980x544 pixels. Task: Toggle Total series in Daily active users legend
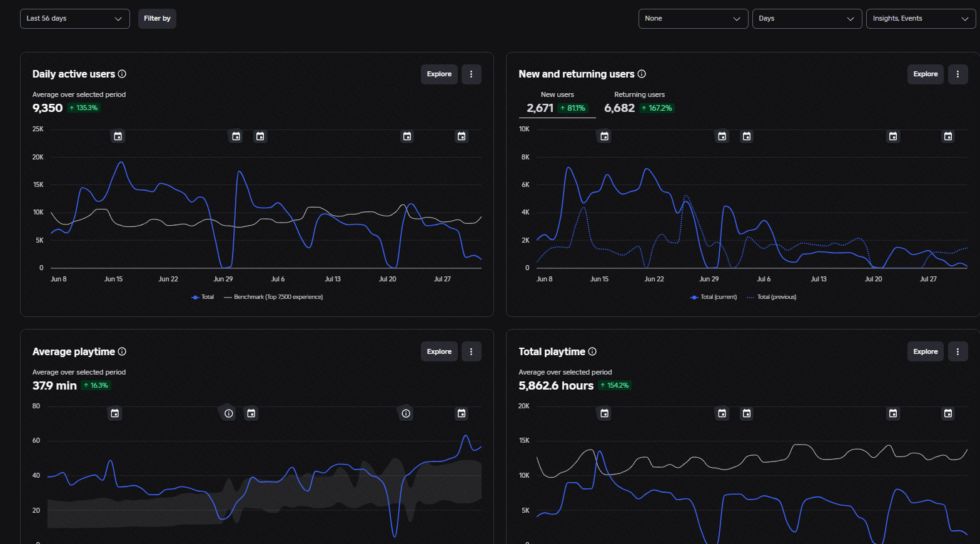(x=203, y=297)
